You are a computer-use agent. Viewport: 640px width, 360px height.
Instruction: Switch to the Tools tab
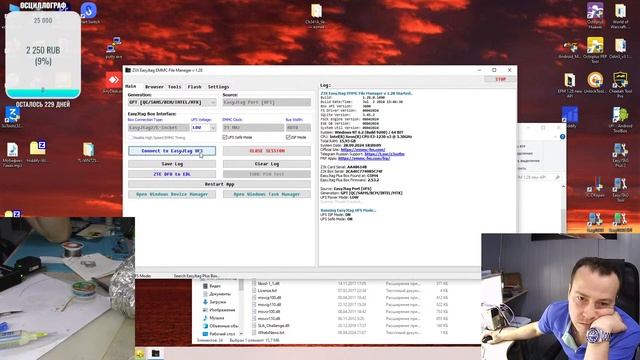[174, 87]
